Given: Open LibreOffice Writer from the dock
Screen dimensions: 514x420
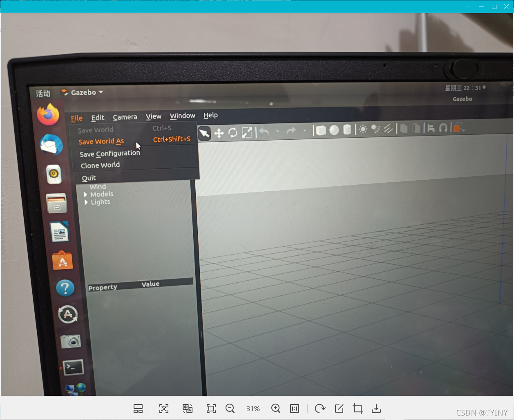Looking at the screenshot, I should click(60, 232).
